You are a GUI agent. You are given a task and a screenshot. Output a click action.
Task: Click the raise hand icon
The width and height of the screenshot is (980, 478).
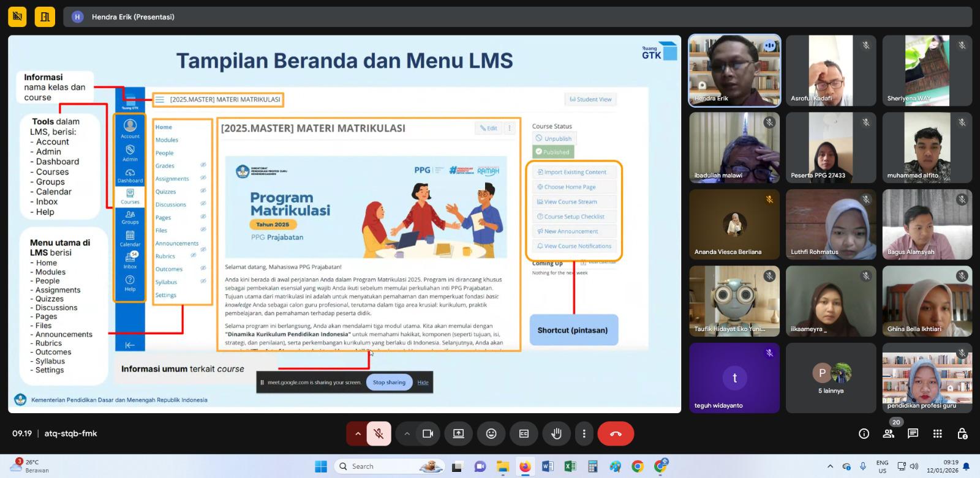(x=556, y=434)
